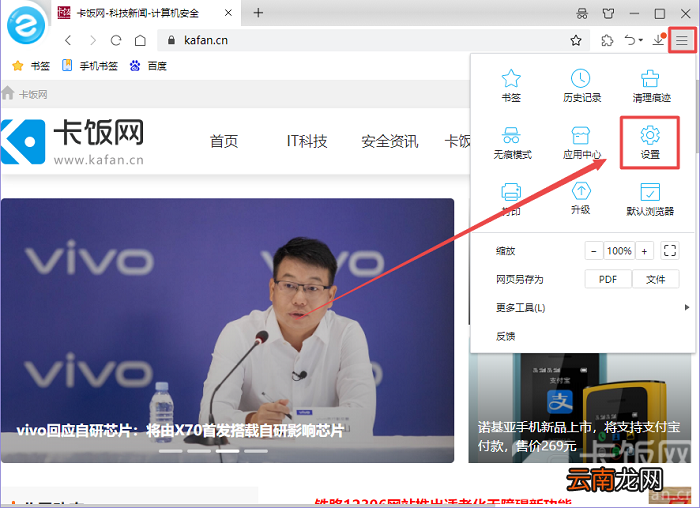700x508 pixels.
Task: Decrease zoom with minus button
Action: pos(594,251)
